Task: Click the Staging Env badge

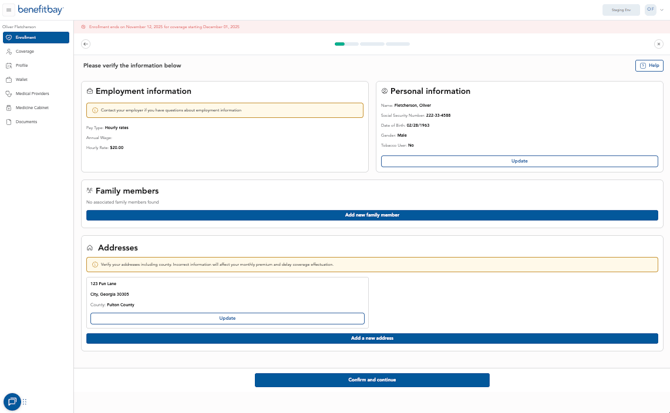Action: click(x=621, y=10)
